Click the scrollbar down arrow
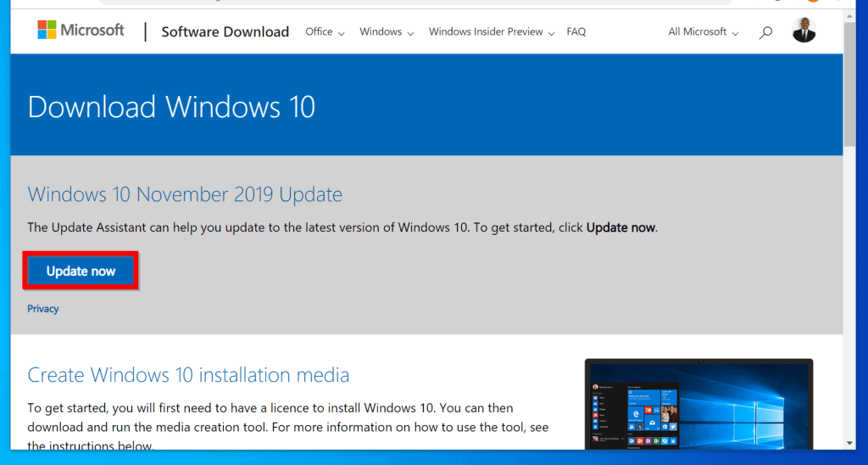868x465 pixels. [849, 444]
